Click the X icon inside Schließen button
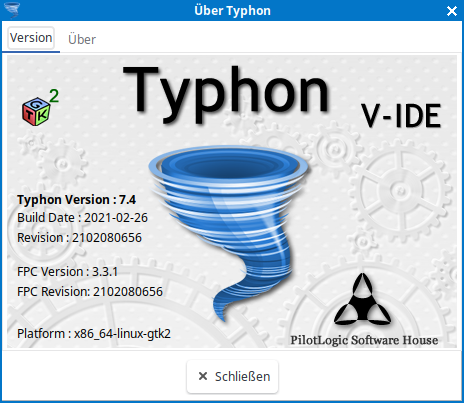This screenshot has height=403, width=464. click(203, 376)
